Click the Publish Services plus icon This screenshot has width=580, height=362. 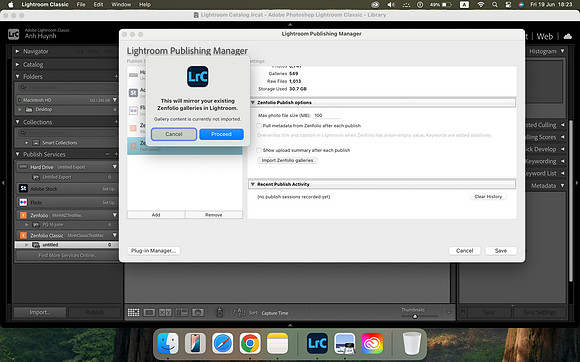pos(116,154)
